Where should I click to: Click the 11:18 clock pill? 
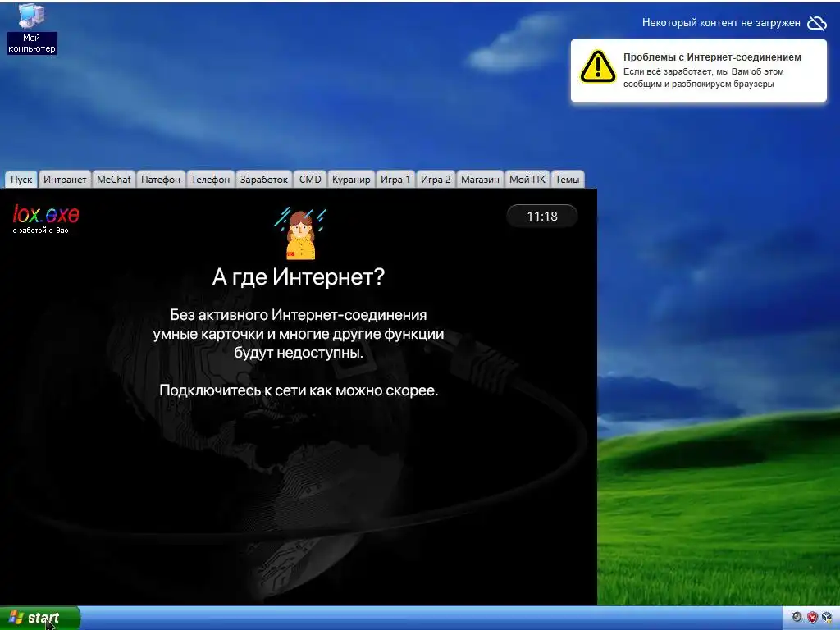coord(542,216)
